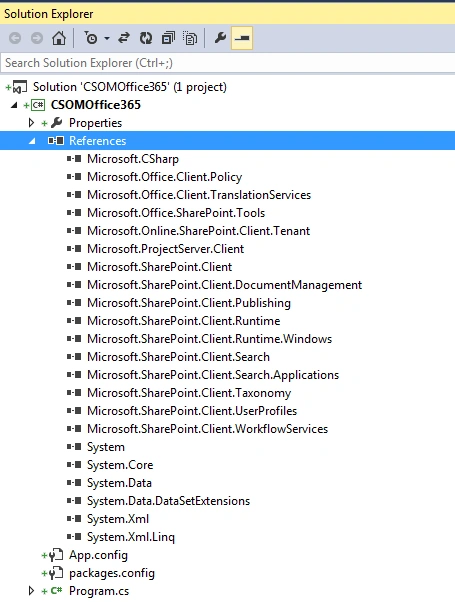Select Microsoft.Online.SharePoint.Client.Tenant reference
Viewport: 455px width, 602px height.
199,231
